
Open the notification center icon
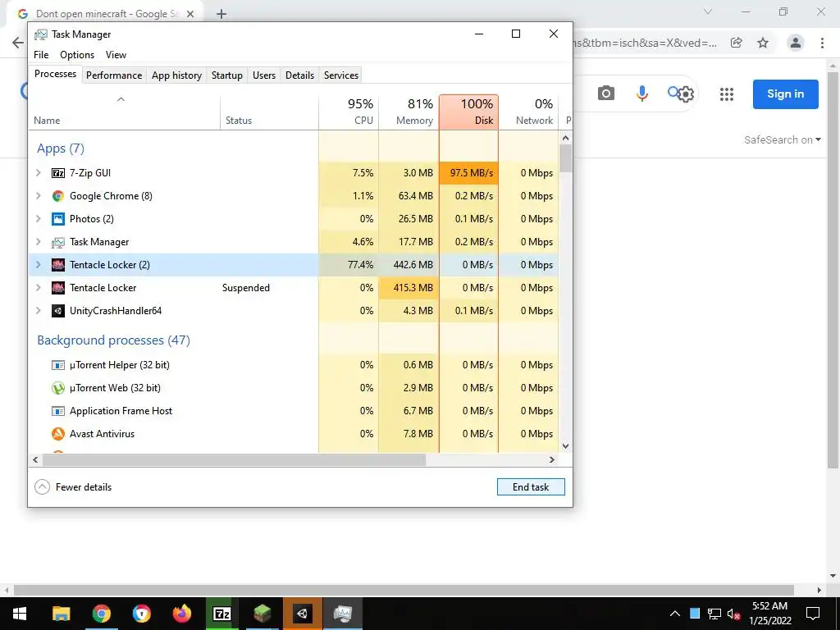(813, 614)
